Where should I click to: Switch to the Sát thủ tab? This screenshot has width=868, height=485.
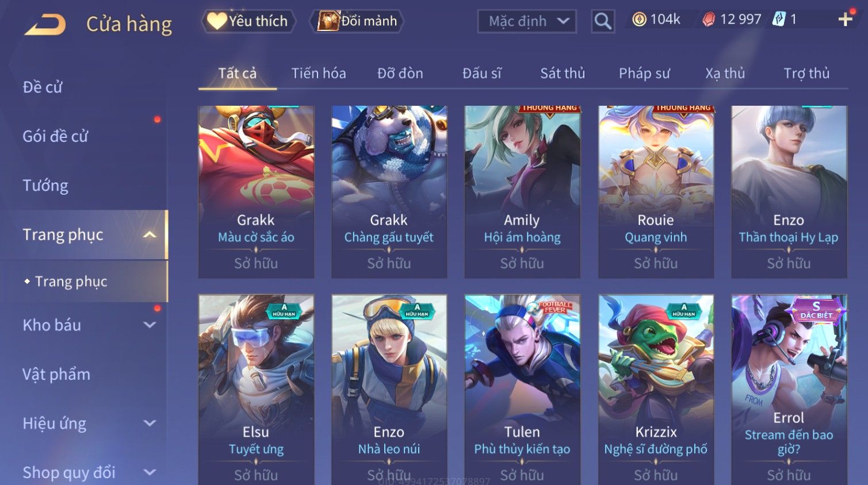coord(563,74)
